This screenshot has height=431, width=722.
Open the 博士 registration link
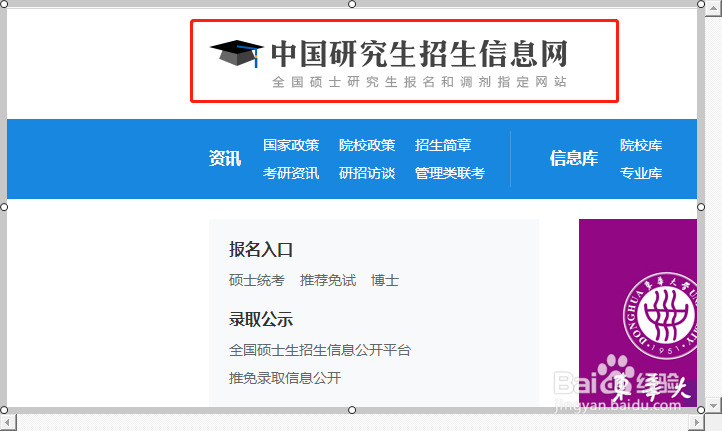coord(385,280)
